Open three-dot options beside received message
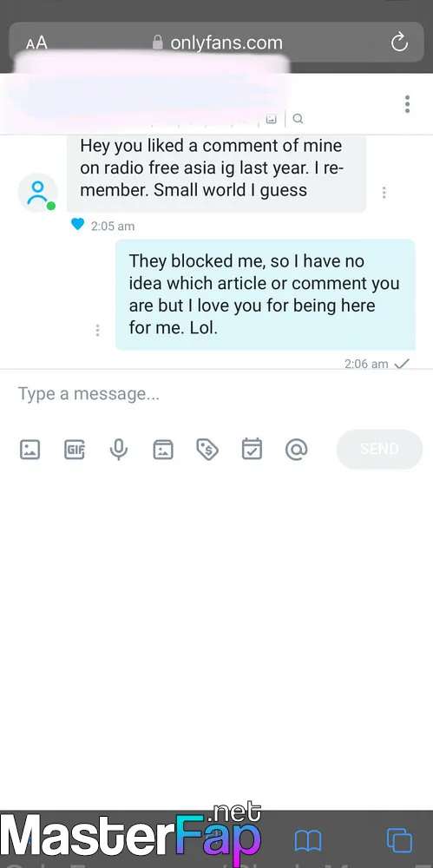This screenshot has height=868, width=433. (x=384, y=192)
